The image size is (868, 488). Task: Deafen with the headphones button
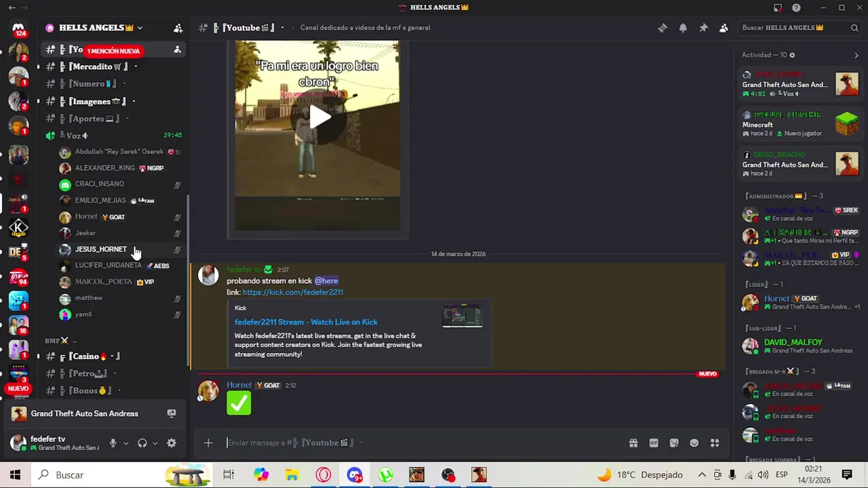(142, 443)
